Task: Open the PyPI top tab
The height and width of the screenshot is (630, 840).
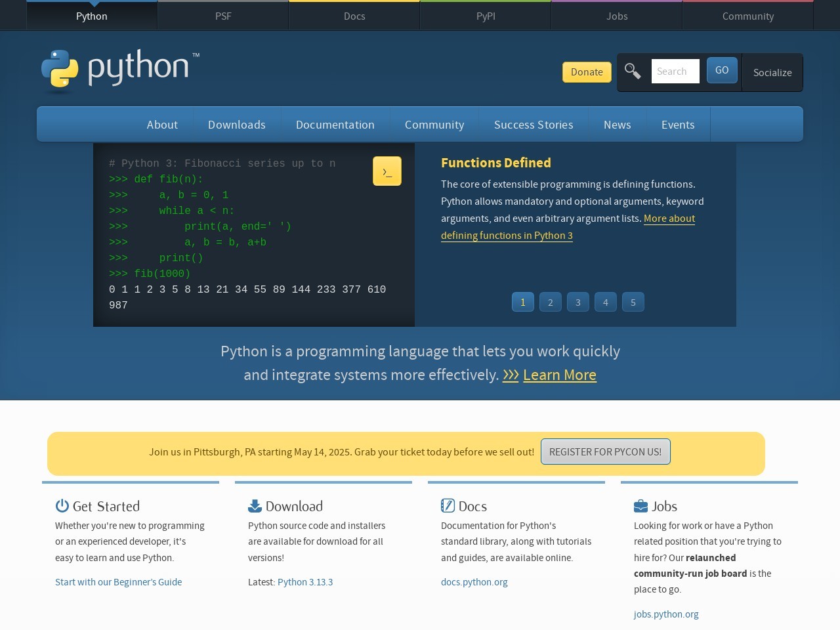Action: click(x=486, y=16)
